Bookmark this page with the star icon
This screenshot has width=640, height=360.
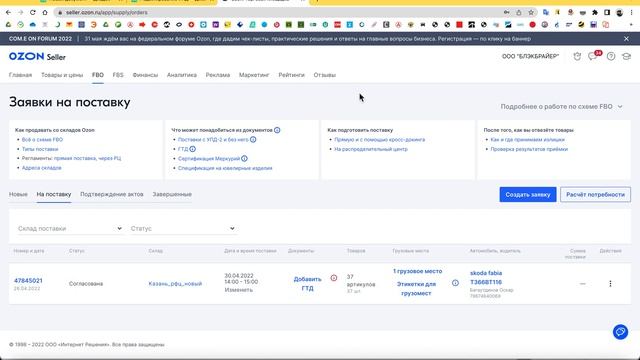pos(531,13)
